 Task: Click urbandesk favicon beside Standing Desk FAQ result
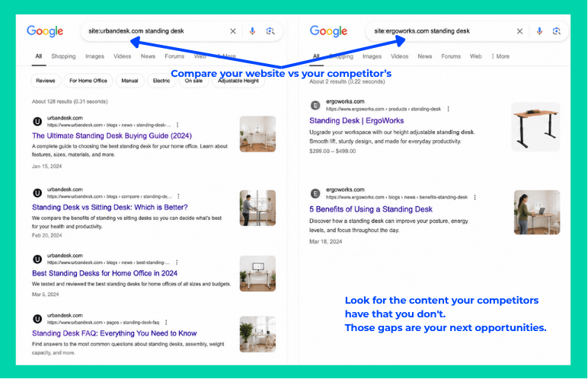37,319
